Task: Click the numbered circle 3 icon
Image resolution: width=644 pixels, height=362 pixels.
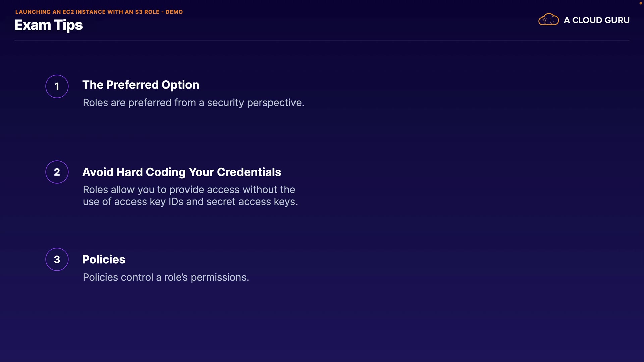Action: (x=57, y=259)
